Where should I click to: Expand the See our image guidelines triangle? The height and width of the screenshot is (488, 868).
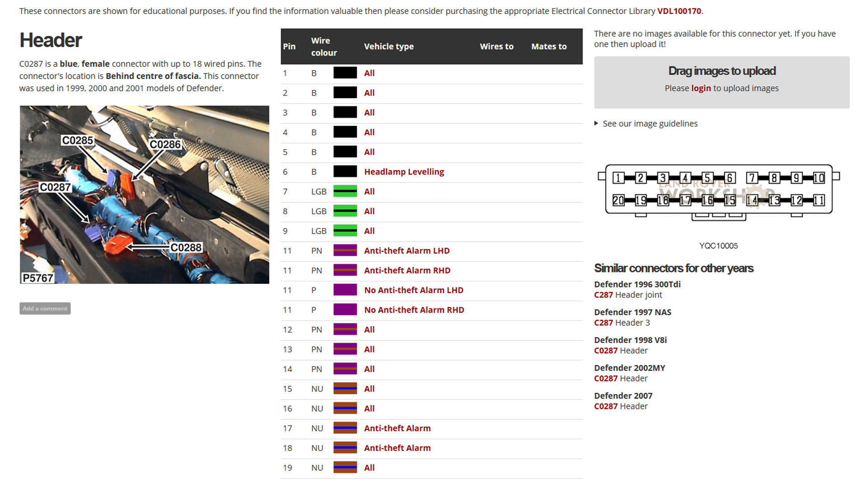coord(596,123)
